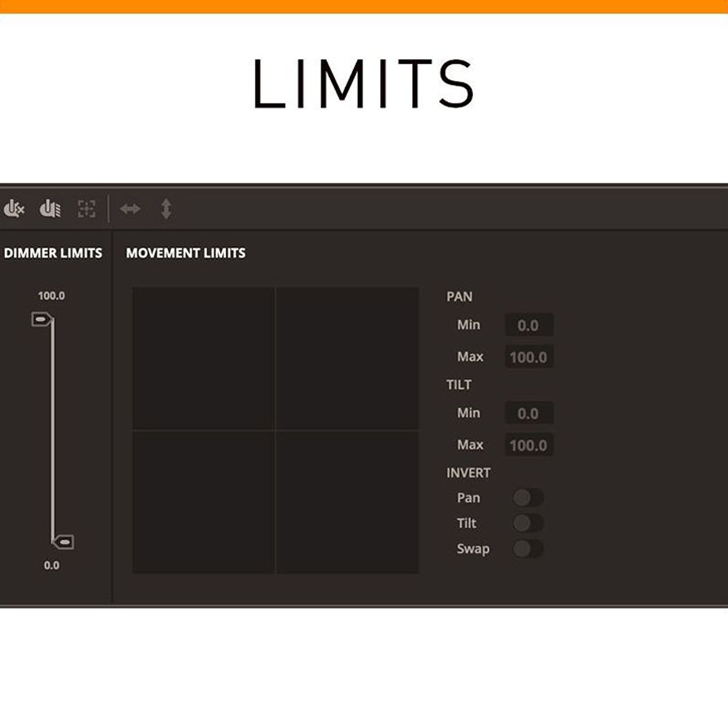Image resolution: width=728 pixels, height=728 pixels.
Task: Click the fixture icon with an X mark
Action: coord(14,209)
